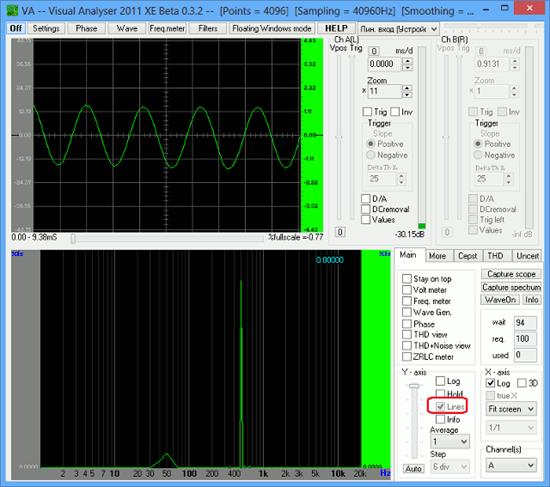Click the Ch A Vpos zero reset button
The height and width of the screenshot is (487, 550).
pos(340,232)
